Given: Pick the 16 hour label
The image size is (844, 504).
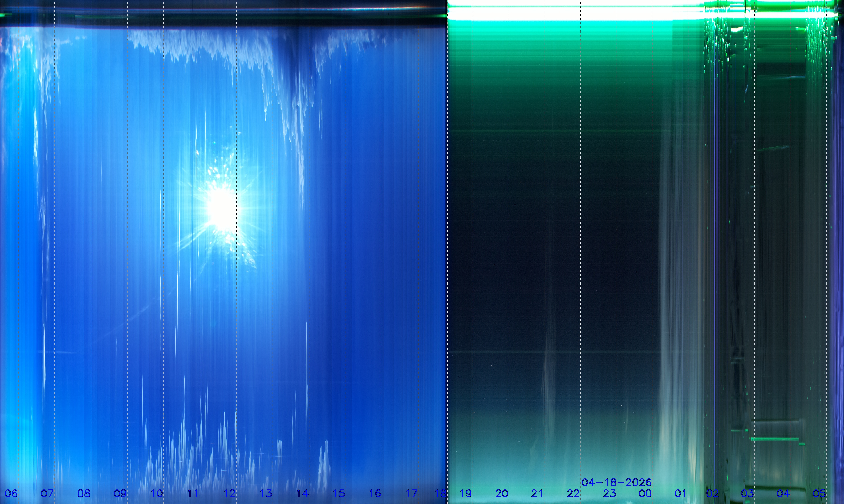Looking at the screenshot, I should [375, 493].
